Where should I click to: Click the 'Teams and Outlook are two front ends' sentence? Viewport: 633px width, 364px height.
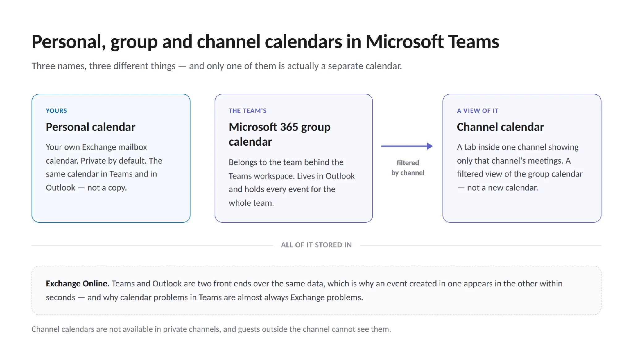click(x=304, y=290)
